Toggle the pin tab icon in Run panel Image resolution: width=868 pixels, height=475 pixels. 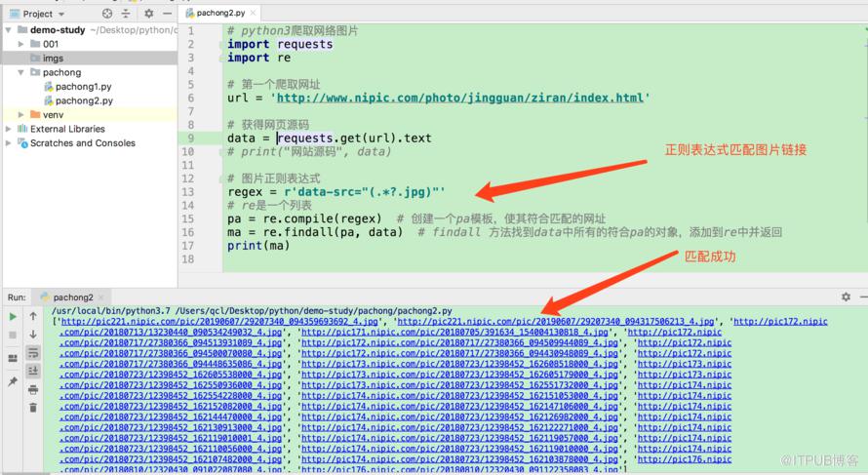[12, 381]
